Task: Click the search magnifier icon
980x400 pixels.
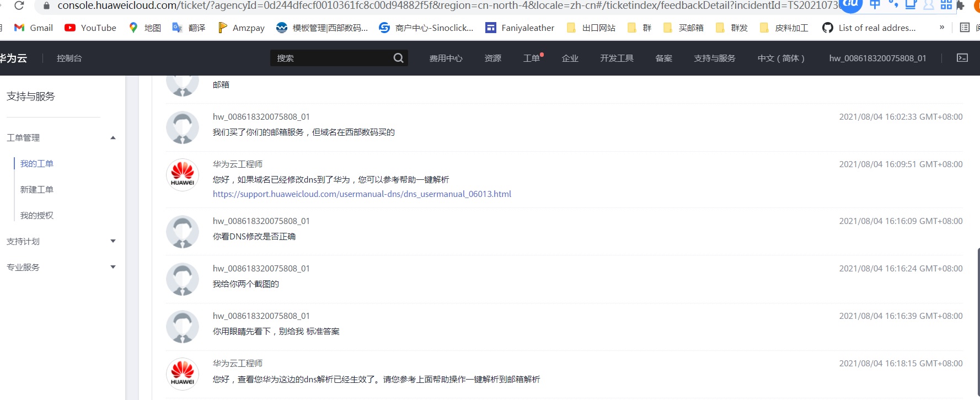Action: (x=398, y=58)
